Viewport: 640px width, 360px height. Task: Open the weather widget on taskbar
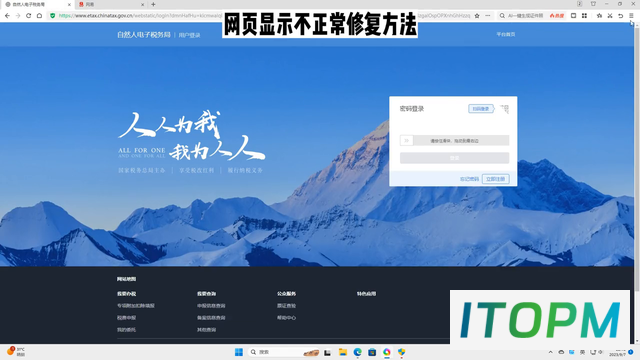[x=16, y=351]
